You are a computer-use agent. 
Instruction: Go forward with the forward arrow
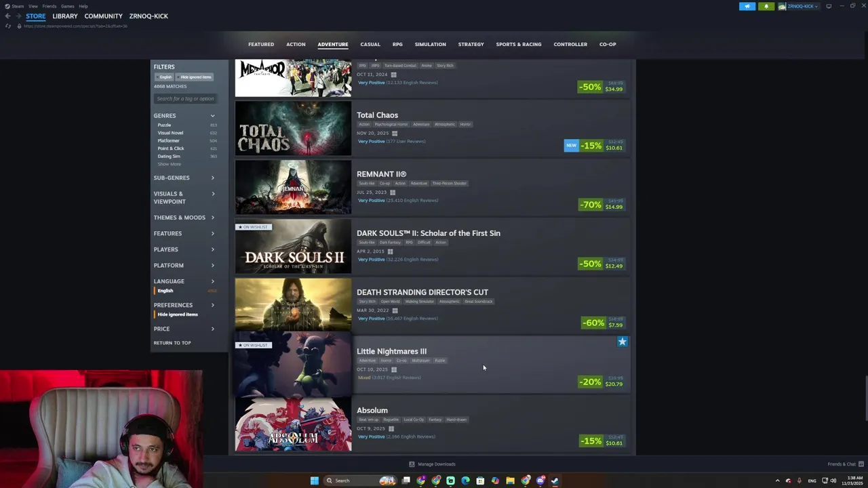pos(18,16)
